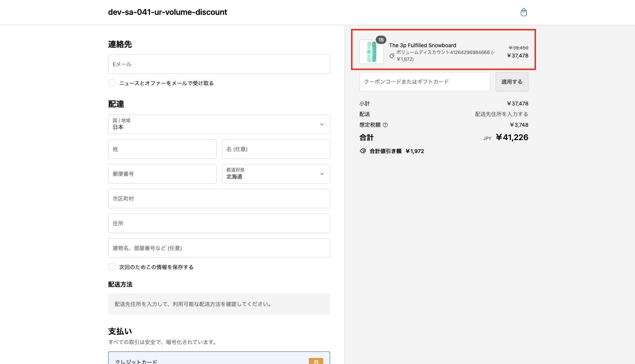Click the 郵便番号 postal code field
The height and width of the screenshot is (364, 635).
pos(162,174)
